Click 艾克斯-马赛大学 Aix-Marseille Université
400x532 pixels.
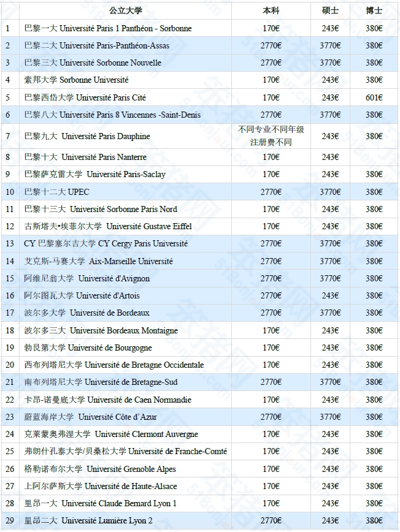tap(99, 261)
